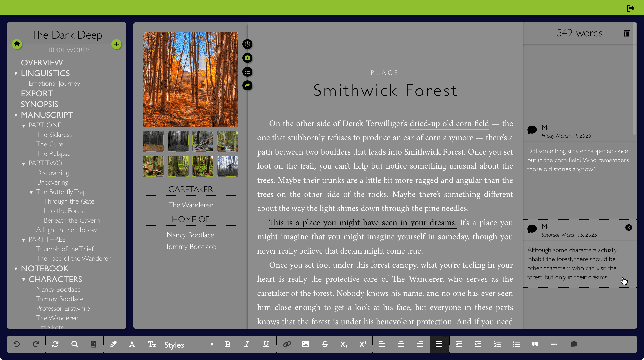Select the search icon in the toolbar
The width and height of the screenshot is (644, 360).
pos(74,344)
